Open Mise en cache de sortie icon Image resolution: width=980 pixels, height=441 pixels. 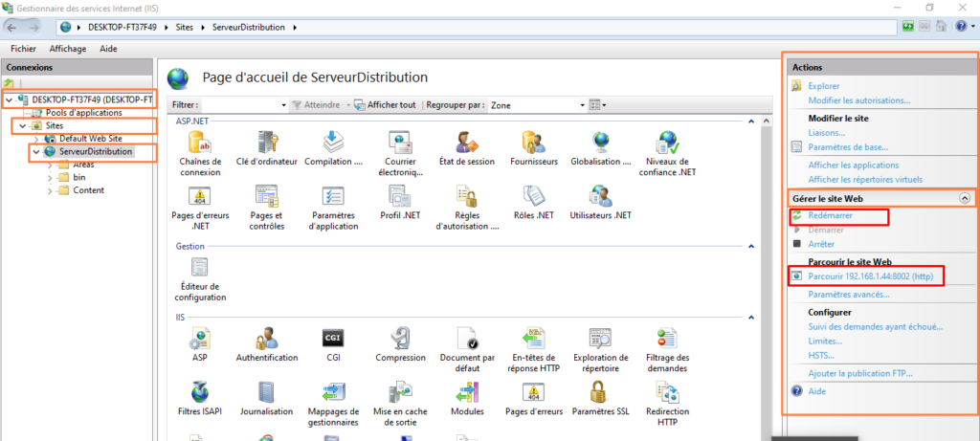[x=400, y=392]
